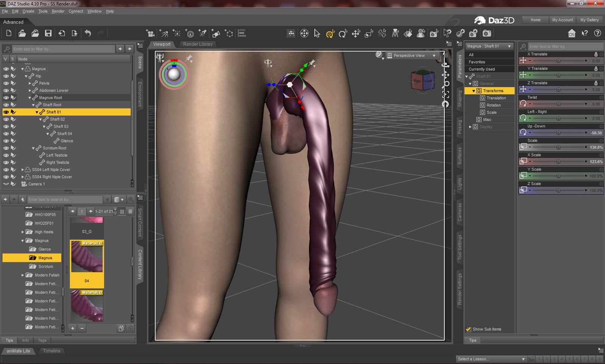The height and width of the screenshot is (364, 605).
Task: Click the Parameters filter text field
Action: pos(565,46)
